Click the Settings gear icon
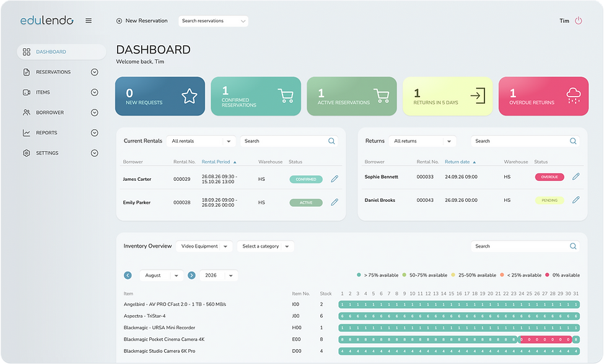604x364 pixels. click(x=27, y=153)
